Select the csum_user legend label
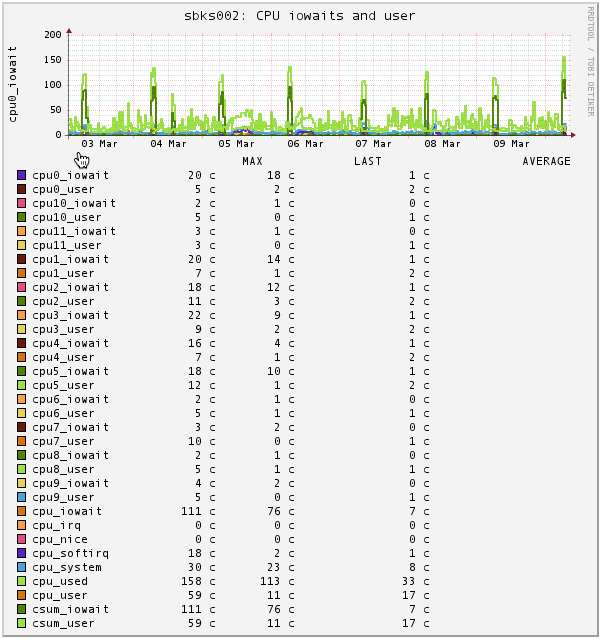The image size is (599, 639). [64, 624]
